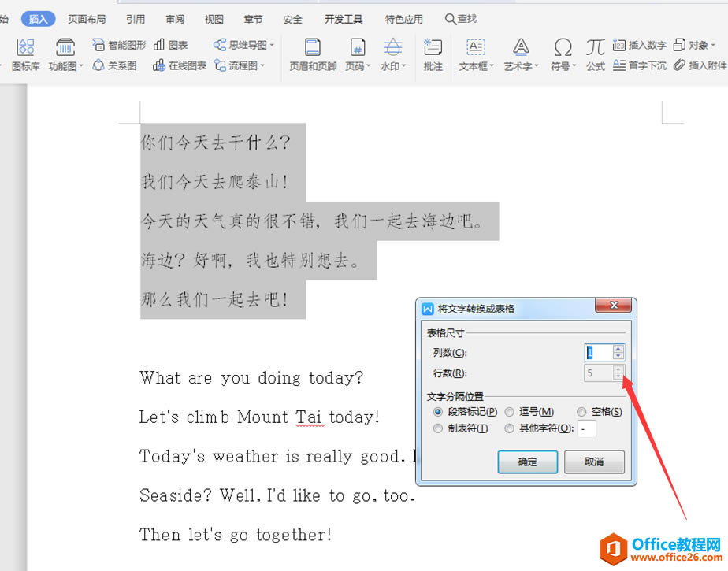728x571 pixels.
Task: Switch to the 章节 tab
Action: pyautogui.click(x=253, y=19)
